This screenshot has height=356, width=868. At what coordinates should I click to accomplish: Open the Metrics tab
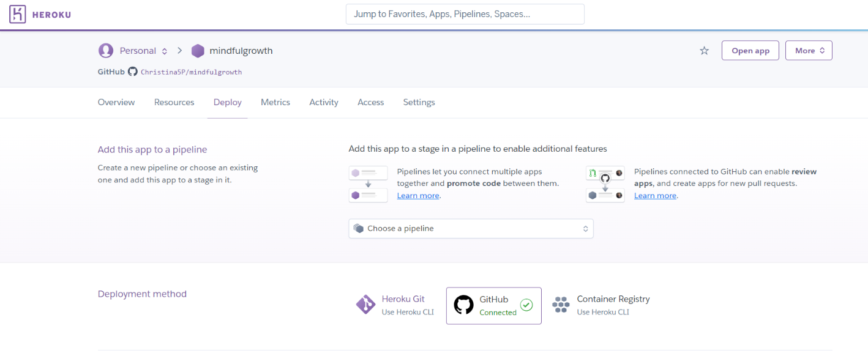point(275,102)
